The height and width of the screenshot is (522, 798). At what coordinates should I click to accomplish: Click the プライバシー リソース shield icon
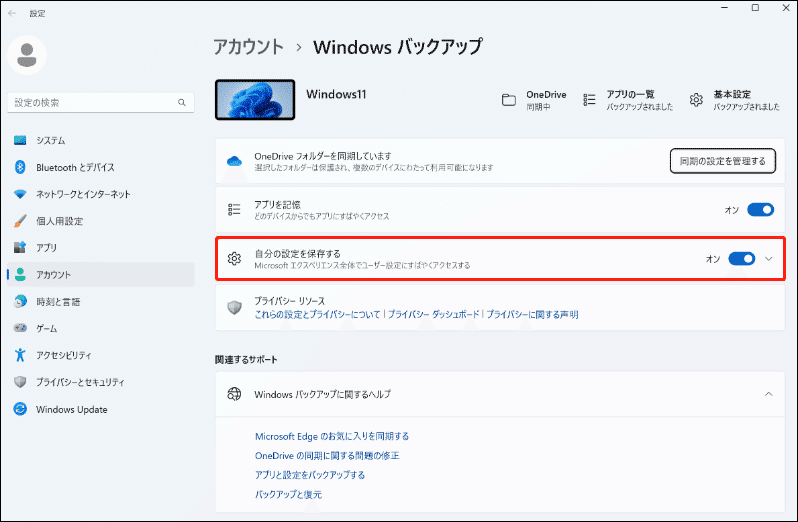tap(234, 307)
